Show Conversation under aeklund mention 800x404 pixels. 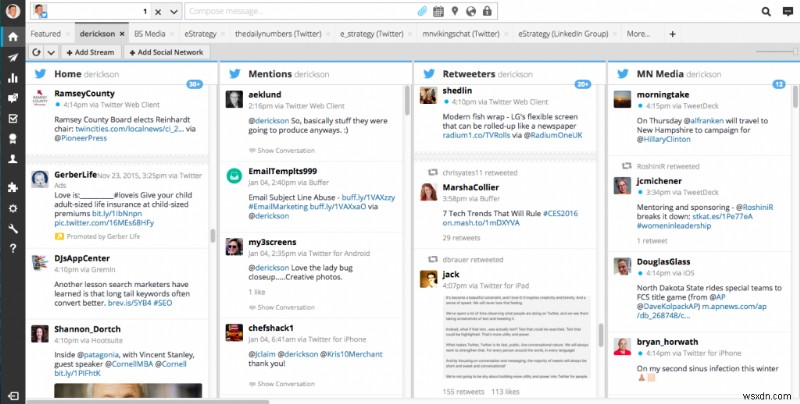(x=286, y=150)
